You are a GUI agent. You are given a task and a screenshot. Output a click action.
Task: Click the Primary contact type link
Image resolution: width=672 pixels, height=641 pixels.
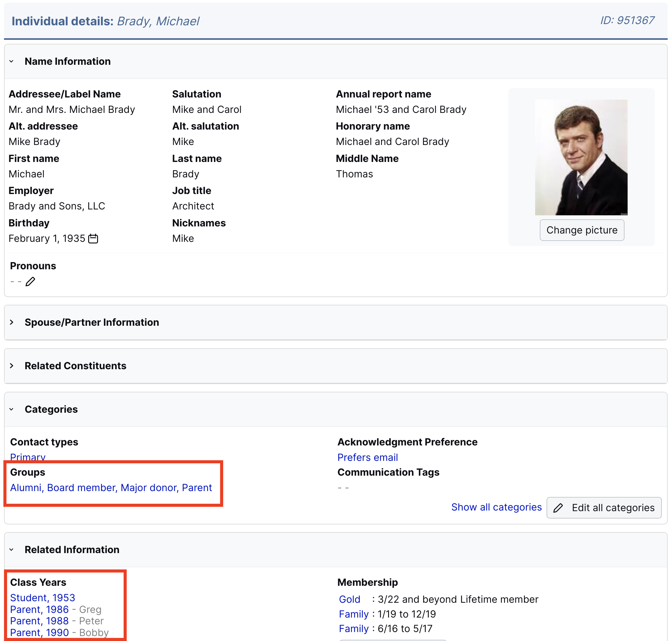click(x=28, y=457)
